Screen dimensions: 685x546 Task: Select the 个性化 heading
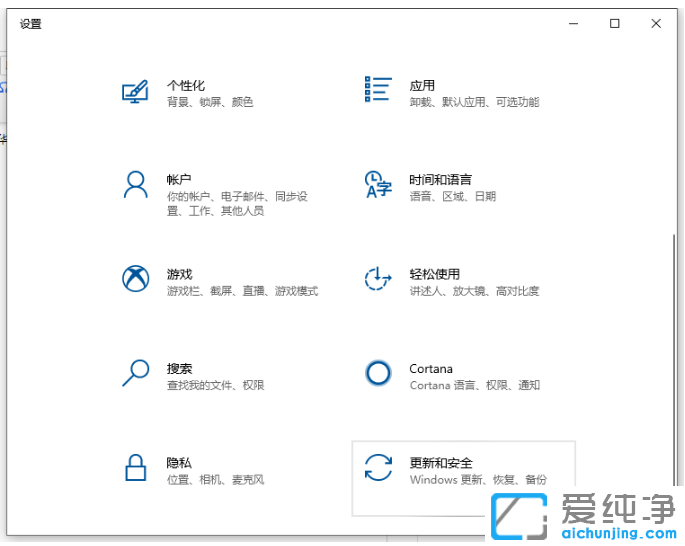(x=186, y=85)
